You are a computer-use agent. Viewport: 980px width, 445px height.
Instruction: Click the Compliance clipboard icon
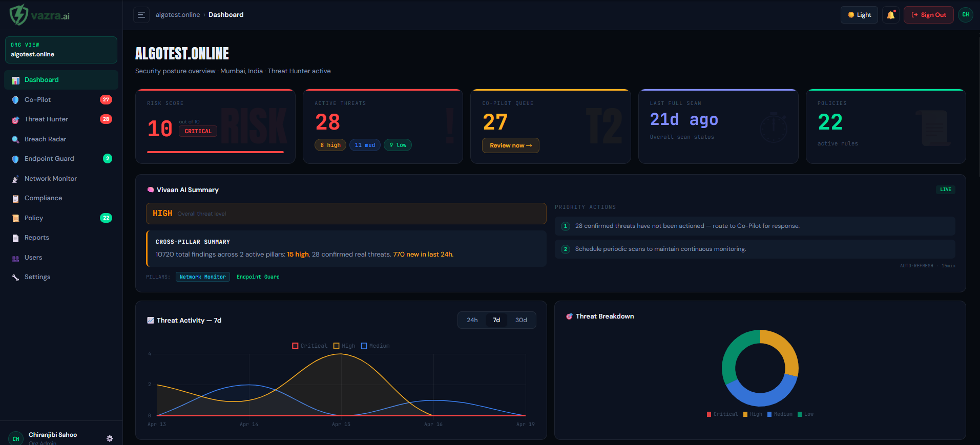click(x=15, y=199)
